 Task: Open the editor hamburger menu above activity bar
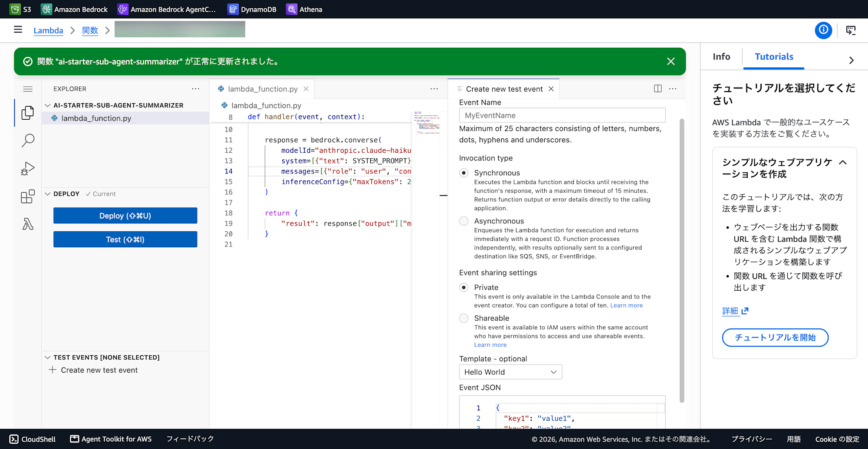[x=28, y=89]
